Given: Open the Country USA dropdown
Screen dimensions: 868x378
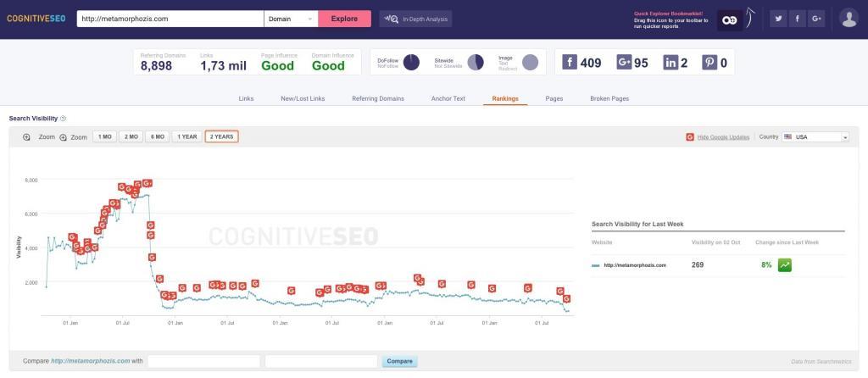Looking at the screenshot, I should pyautogui.click(x=815, y=136).
